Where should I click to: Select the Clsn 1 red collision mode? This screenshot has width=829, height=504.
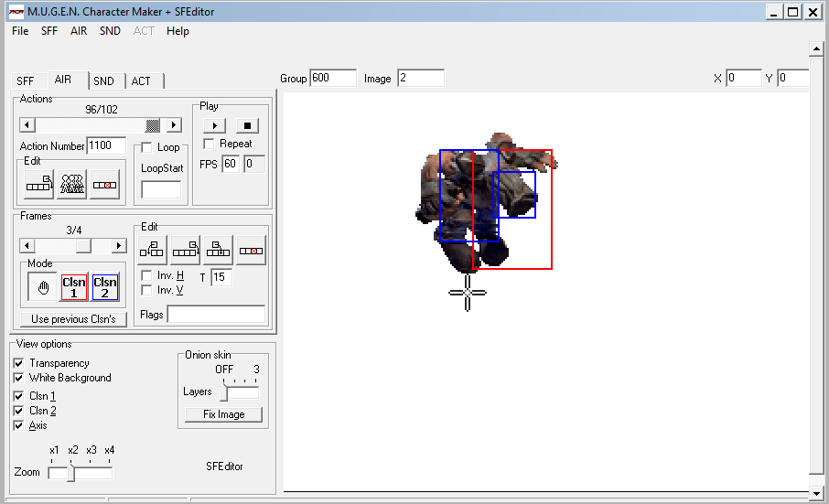point(74,287)
